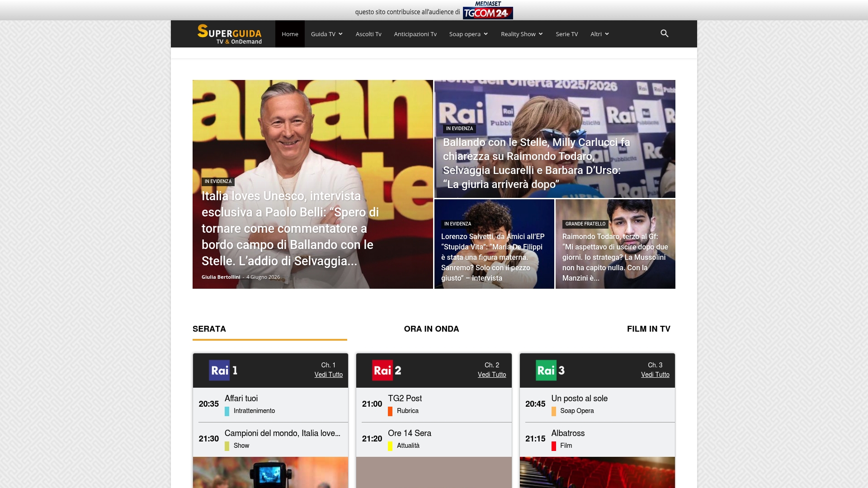Click the Rai 2 channel logo
868x488 pixels.
coord(387,371)
